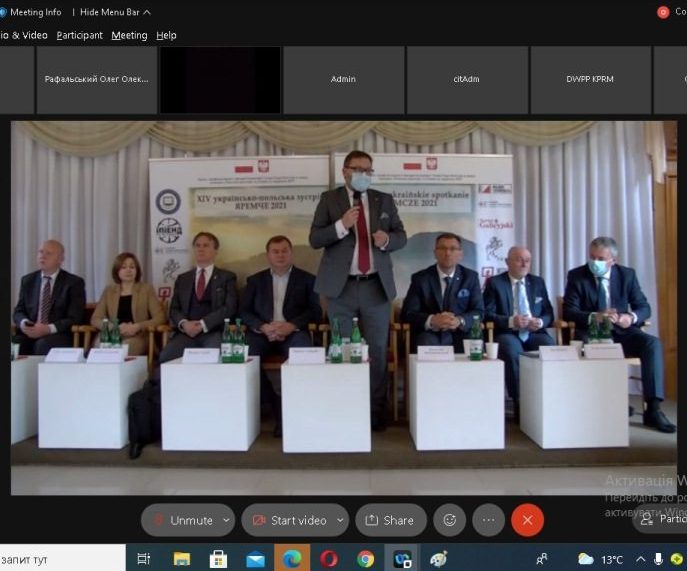Open audio options arrow next to Unmute
This screenshot has height=571, width=687.
click(227, 520)
